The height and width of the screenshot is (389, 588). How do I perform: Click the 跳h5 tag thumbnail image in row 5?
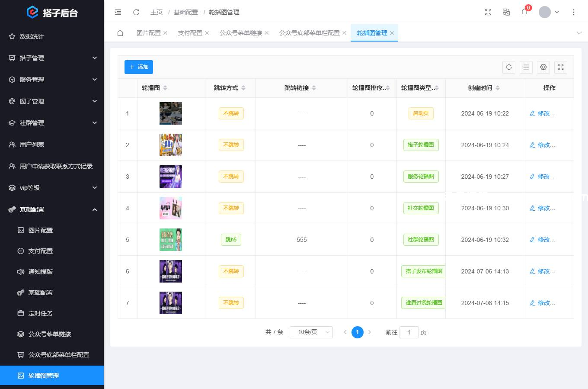pyautogui.click(x=170, y=239)
